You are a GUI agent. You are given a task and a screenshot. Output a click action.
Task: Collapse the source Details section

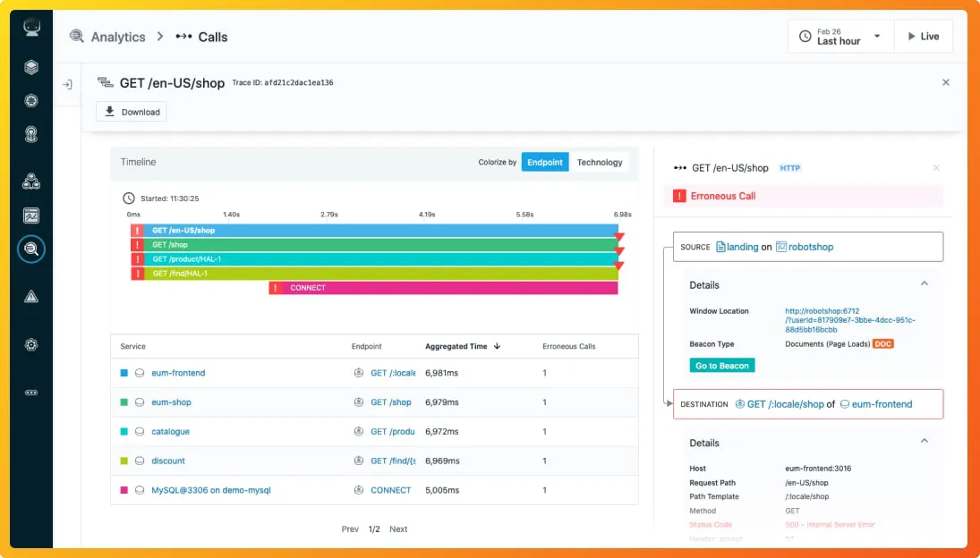click(925, 284)
